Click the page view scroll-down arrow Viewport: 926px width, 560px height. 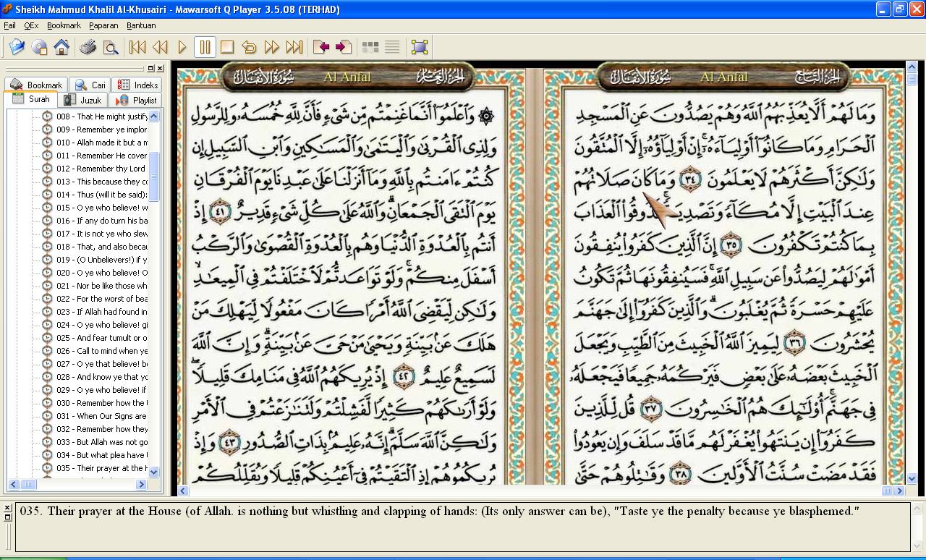click(x=912, y=478)
